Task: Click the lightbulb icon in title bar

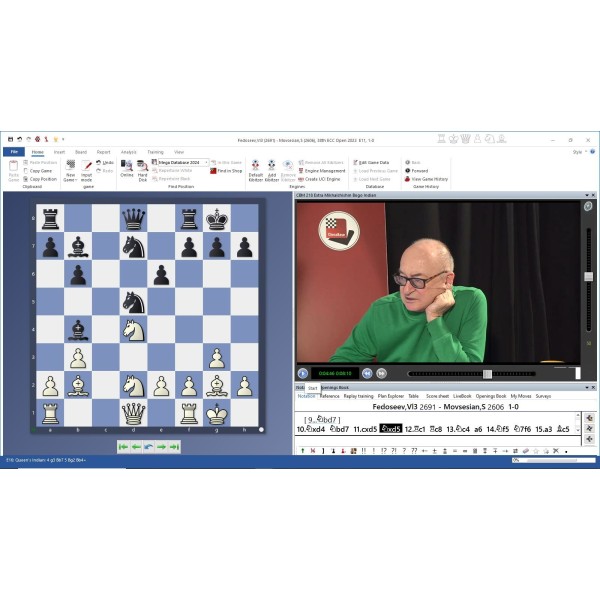Action: 55,139
